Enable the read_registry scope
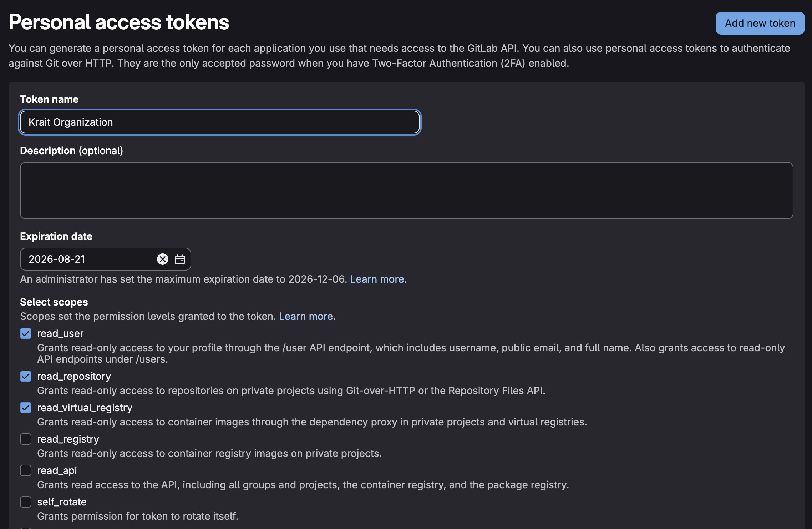This screenshot has height=529, width=812. coord(25,439)
